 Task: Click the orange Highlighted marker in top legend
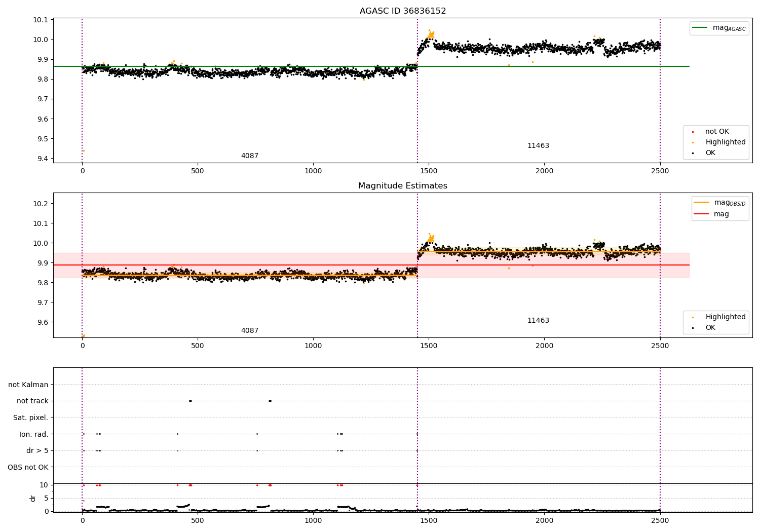click(693, 142)
